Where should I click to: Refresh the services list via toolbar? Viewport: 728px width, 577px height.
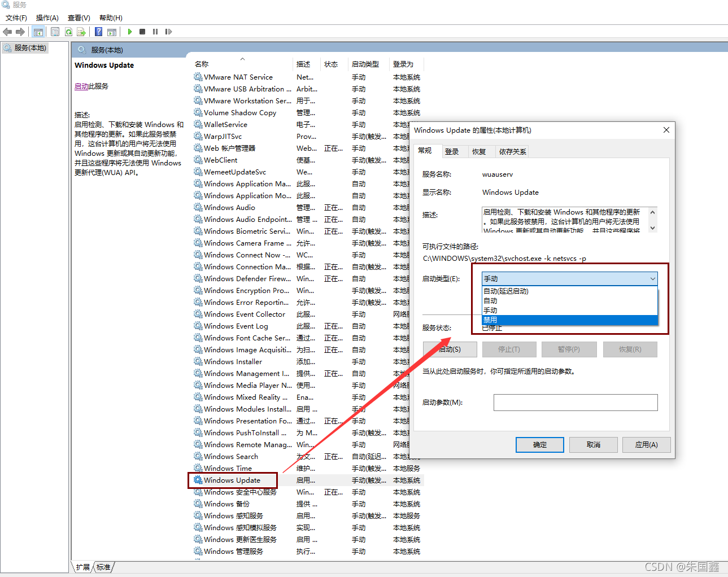click(68, 32)
